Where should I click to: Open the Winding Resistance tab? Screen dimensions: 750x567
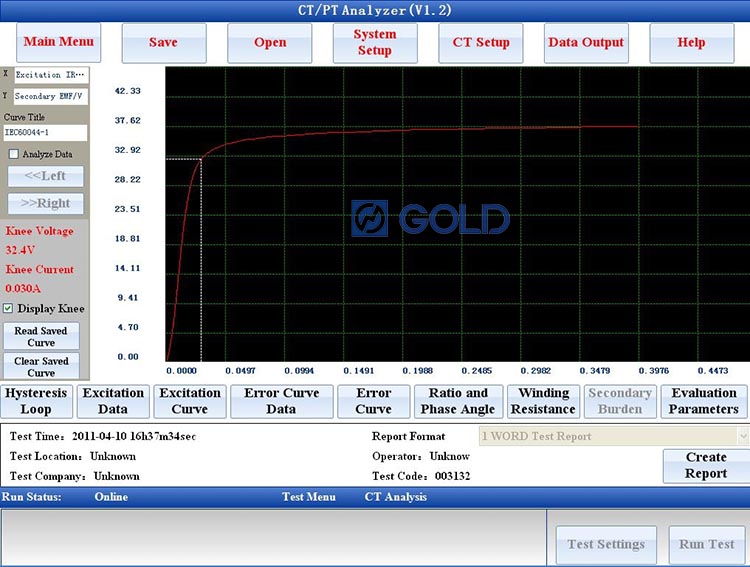point(543,401)
